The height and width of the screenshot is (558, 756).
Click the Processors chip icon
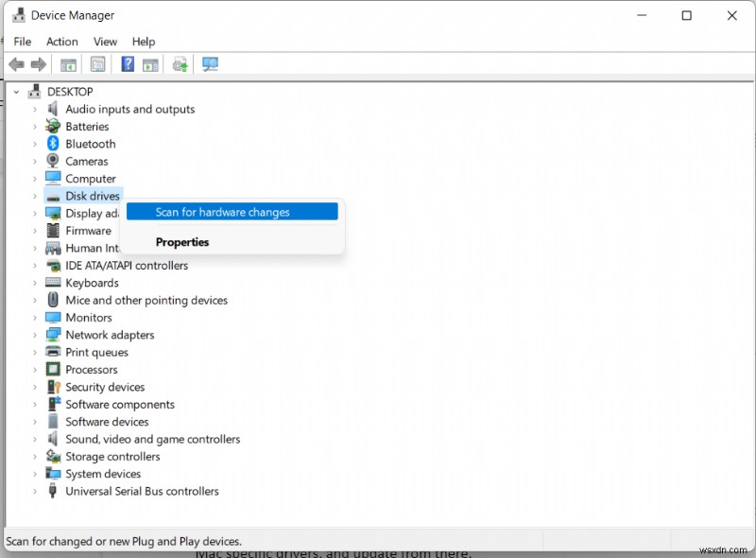53,369
